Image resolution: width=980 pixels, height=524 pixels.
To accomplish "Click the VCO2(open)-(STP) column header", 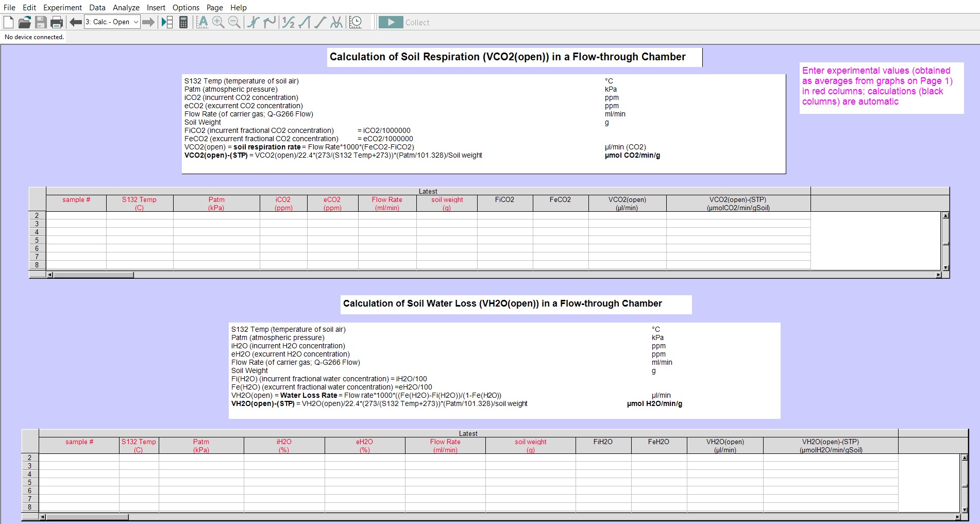I will click(x=738, y=204).
